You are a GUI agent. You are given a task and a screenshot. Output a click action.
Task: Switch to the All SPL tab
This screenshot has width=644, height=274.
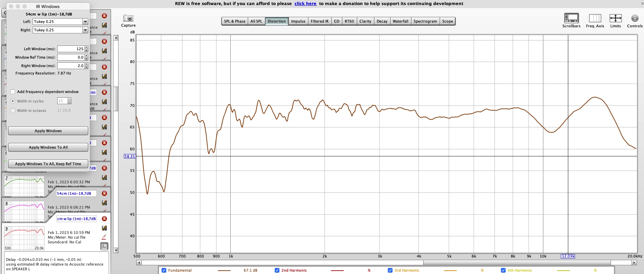coord(256,21)
